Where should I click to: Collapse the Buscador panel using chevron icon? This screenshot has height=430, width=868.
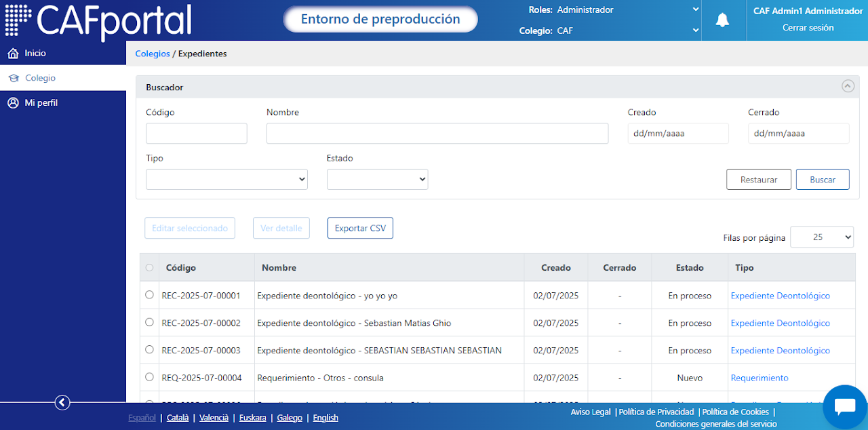pos(848,86)
